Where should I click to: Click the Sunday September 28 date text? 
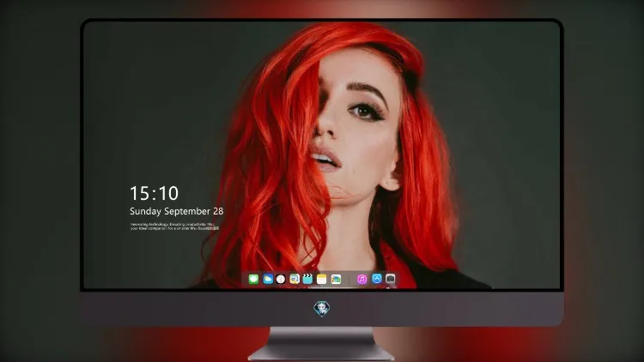pos(177,211)
